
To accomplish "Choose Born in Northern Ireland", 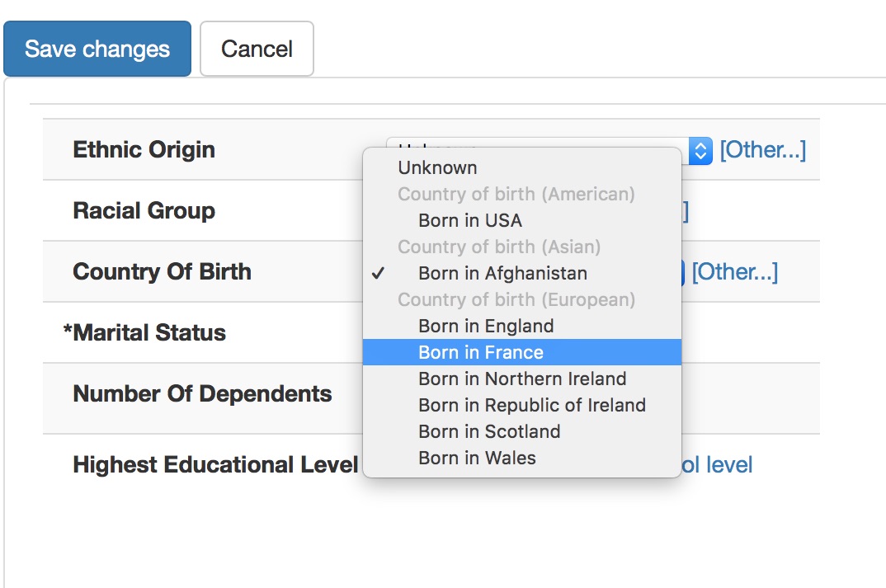I will tap(522, 379).
